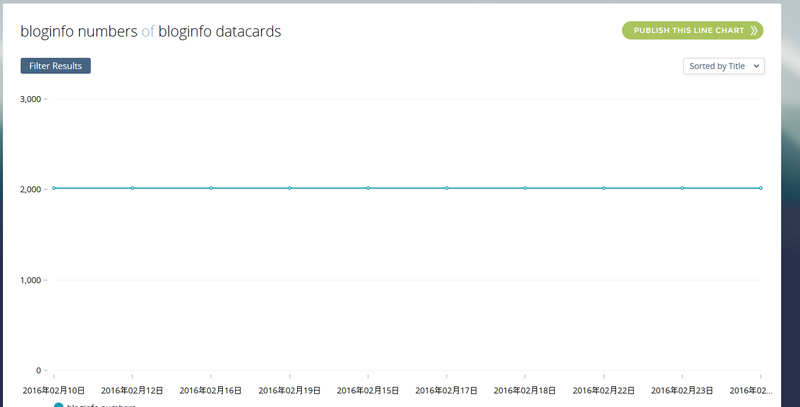Select data point above 2016年02月17日

[447, 188]
